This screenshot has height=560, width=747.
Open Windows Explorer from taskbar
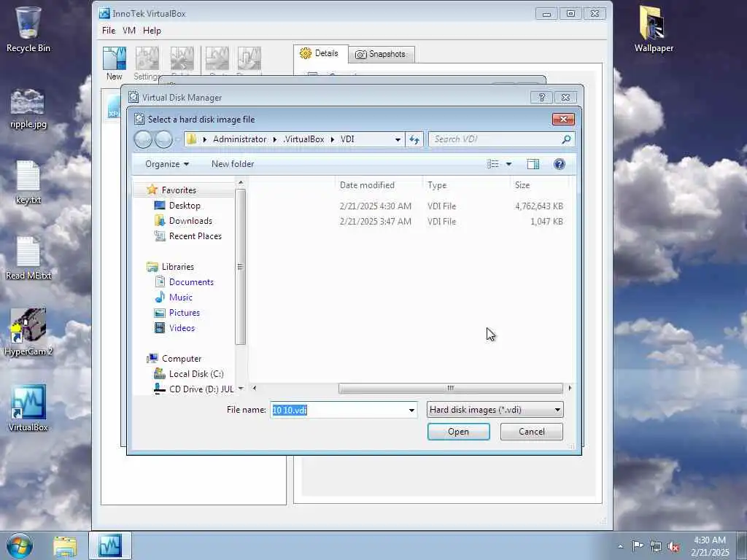[x=65, y=546]
